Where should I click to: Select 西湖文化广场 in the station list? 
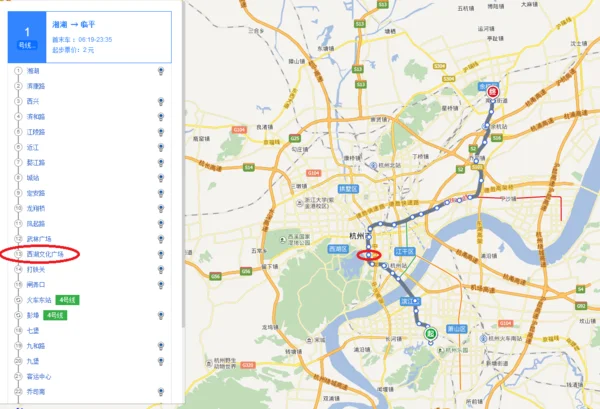click(45, 254)
